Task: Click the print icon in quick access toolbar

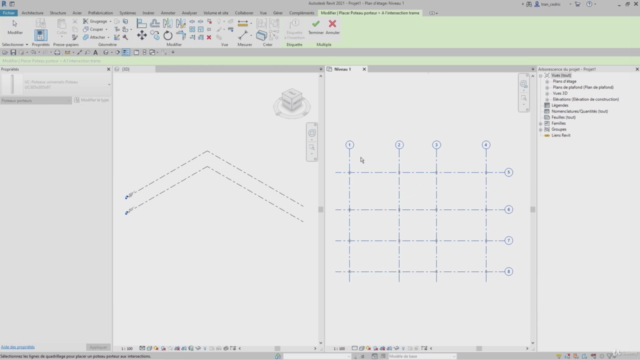Action: [57, 52]
